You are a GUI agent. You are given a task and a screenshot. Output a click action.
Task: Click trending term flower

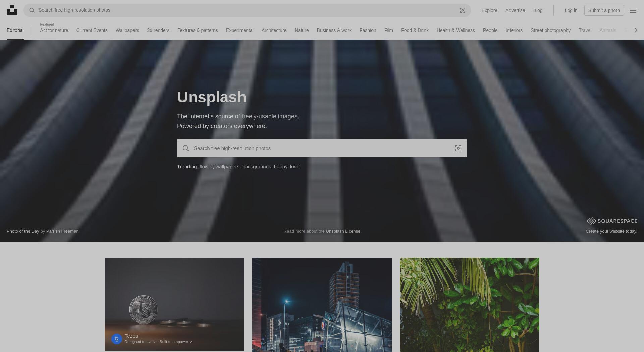click(x=206, y=167)
